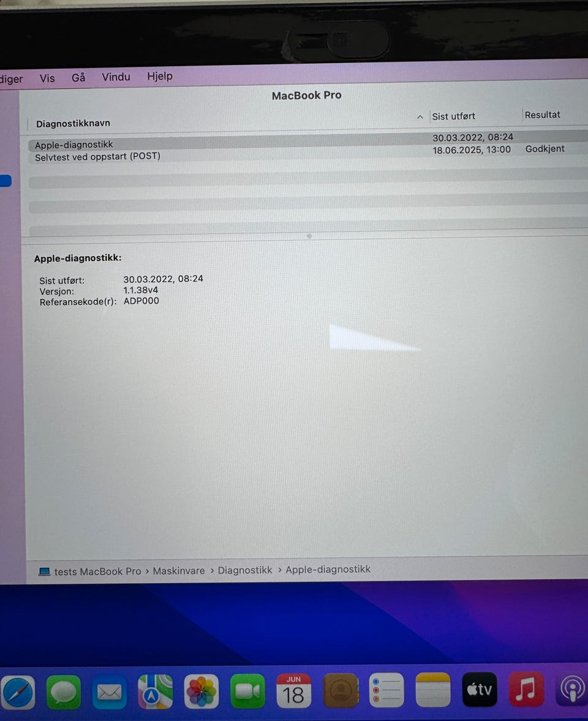Click the Godkjent result cell

pos(545,148)
